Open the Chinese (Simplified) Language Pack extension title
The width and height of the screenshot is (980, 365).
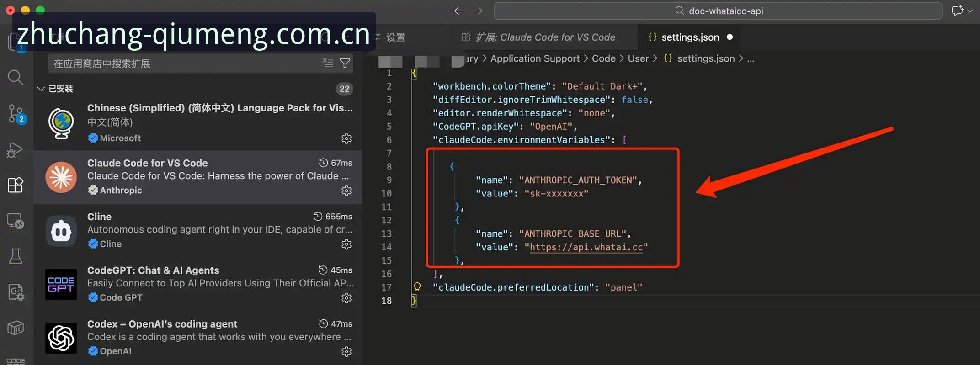220,108
